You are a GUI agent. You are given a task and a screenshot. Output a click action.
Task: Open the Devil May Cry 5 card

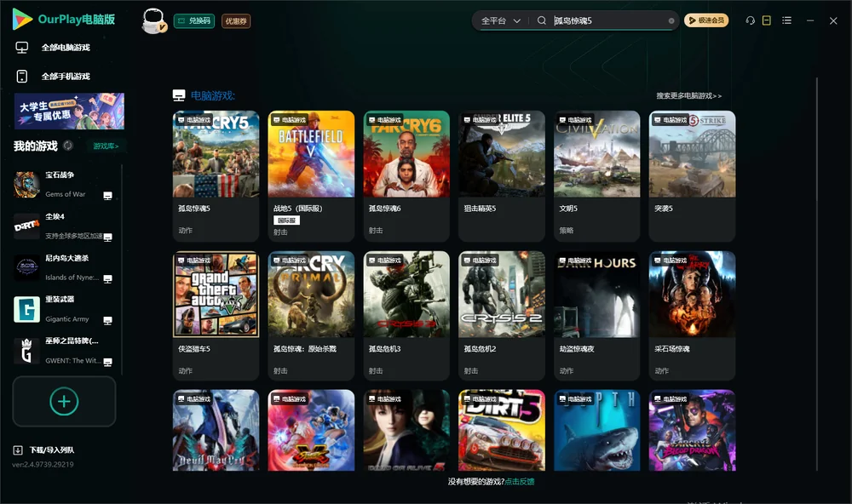coord(216,430)
